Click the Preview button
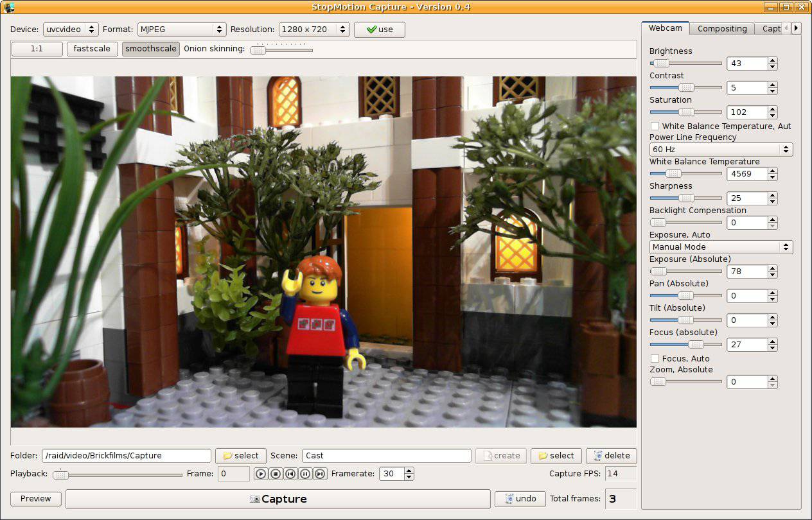Viewport: 812px width, 520px height. [x=36, y=499]
